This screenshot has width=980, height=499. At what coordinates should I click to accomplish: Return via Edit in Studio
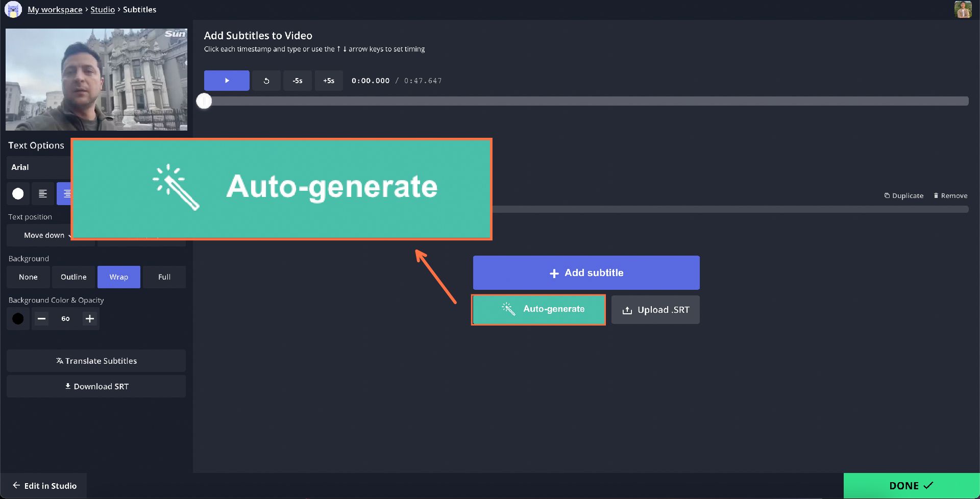tap(45, 486)
